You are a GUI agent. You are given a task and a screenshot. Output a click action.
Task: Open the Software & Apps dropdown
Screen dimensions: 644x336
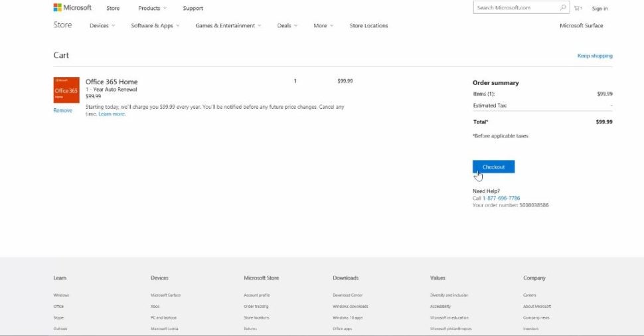(x=155, y=25)
